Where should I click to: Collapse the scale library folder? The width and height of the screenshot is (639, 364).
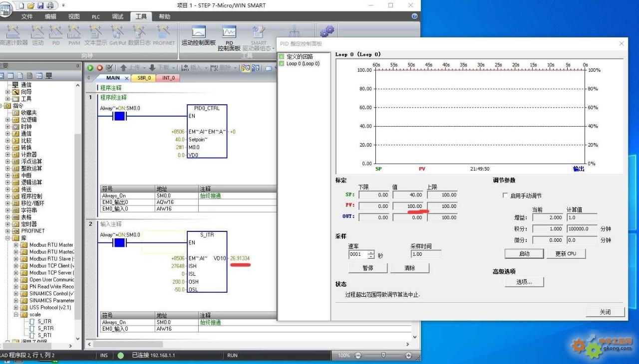[x=16, y=315]
